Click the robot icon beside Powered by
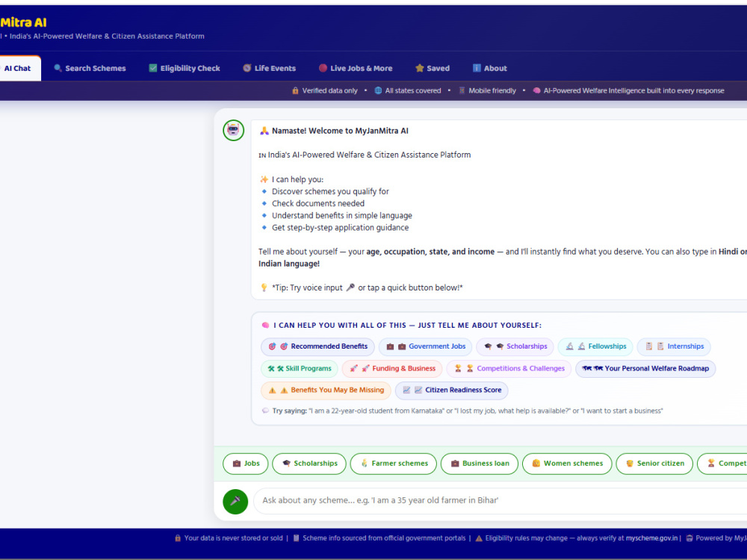Image resolution: width=747 pixels, height=560 pixels. click(689, 538)
